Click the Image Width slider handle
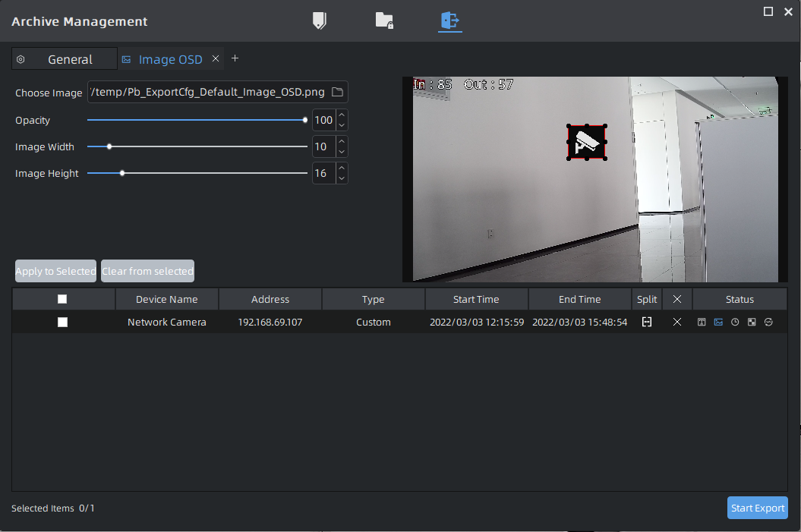801x532 pixels. [109, 146]
